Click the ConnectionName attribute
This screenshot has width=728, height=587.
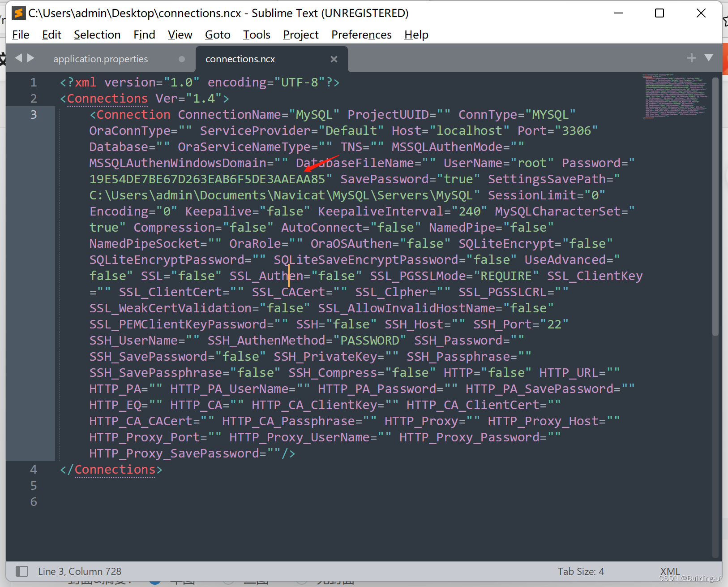[x=230, y=115]
